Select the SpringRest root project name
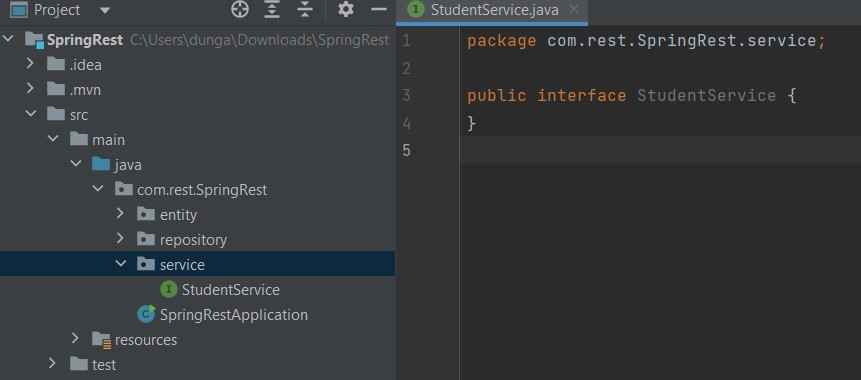This screenshot has width=861, height=380. (85, 40)
